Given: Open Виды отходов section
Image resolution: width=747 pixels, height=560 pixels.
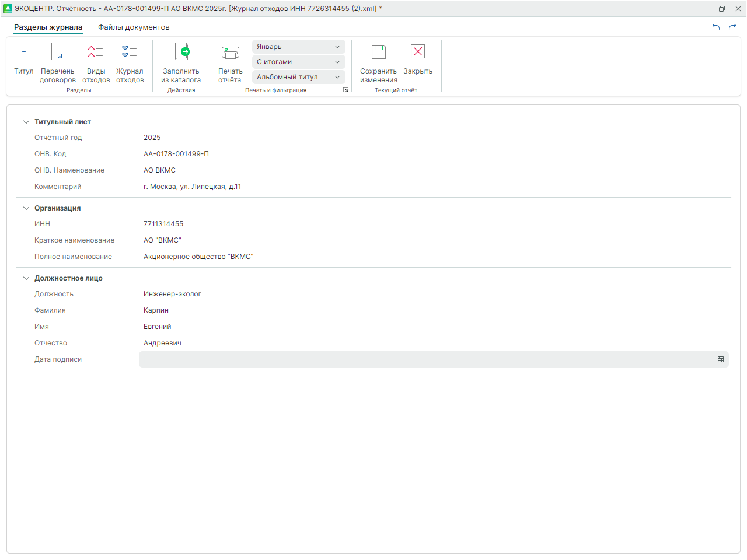Looking at the screenshot, I should click(x=96, y=52).
